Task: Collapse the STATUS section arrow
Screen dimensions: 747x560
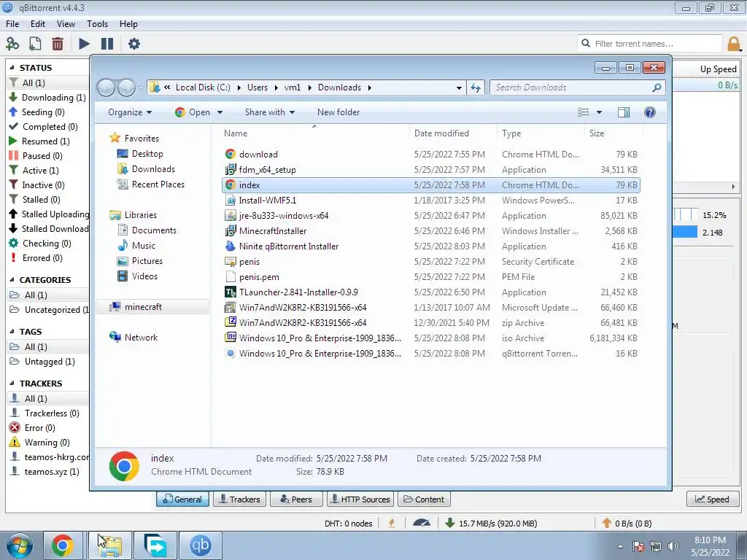Action: 12,68
